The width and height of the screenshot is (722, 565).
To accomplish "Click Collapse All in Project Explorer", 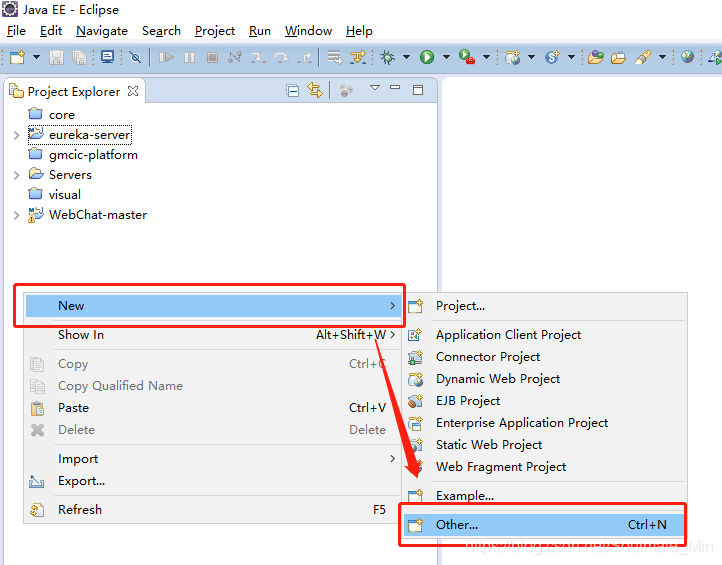I will coord(293,90).
